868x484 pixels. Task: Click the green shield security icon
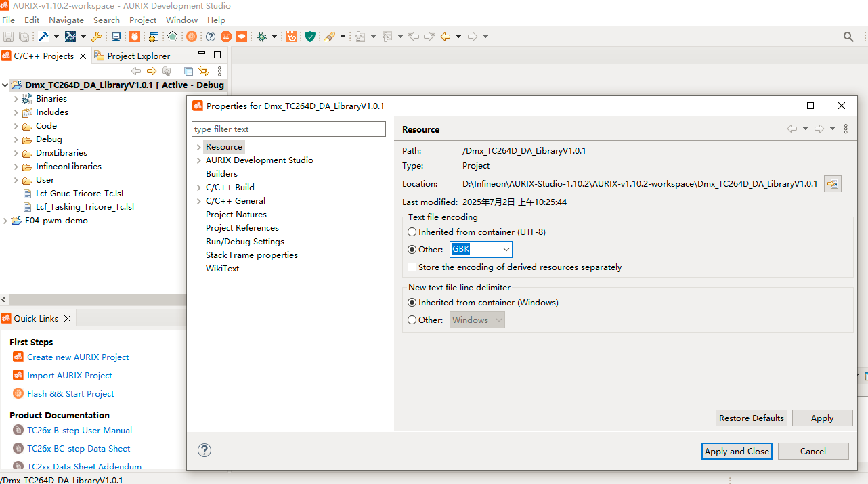pyautogui.click(x=311, y=37)
